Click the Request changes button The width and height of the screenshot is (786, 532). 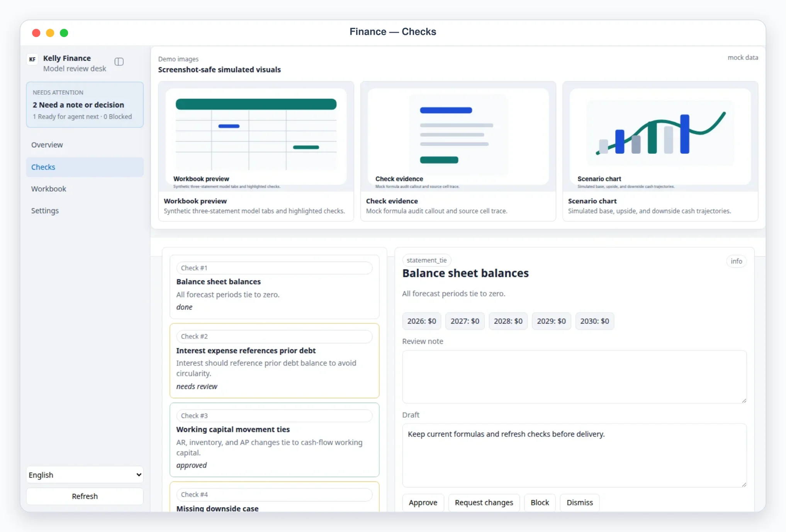click(x=484, y=502)
